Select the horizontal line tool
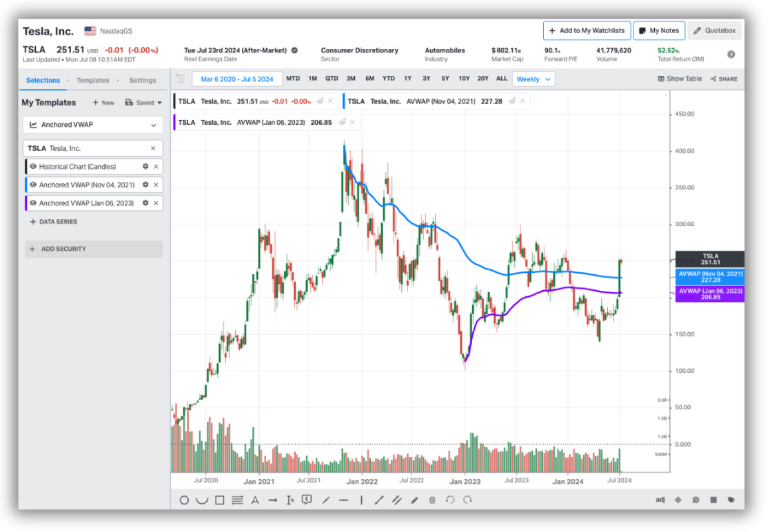772x532 pixels. pyautogui.click(x=344, y=500)
